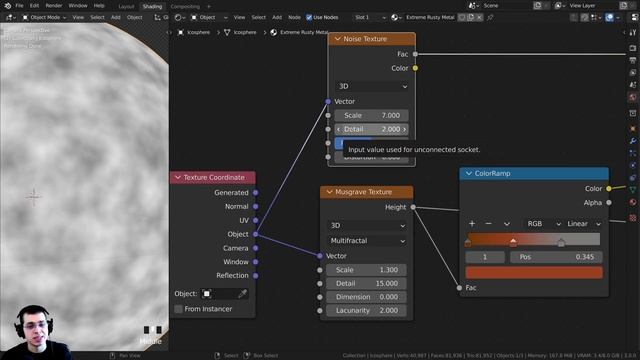Open the Output properties printer icon

[x=633, y=60]
